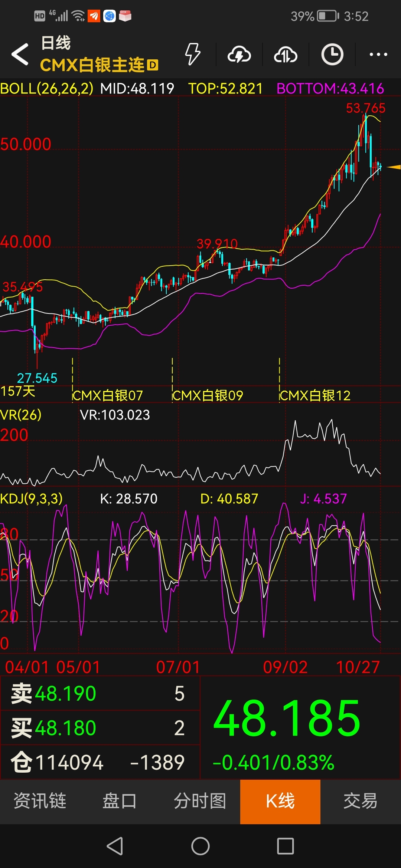
Task: Tap the Android recent apps button
Action: [x=286, y=846]
